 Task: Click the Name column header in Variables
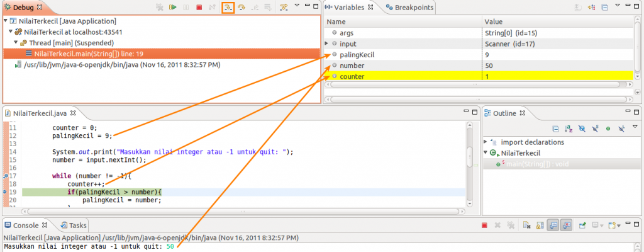(402, 21)
